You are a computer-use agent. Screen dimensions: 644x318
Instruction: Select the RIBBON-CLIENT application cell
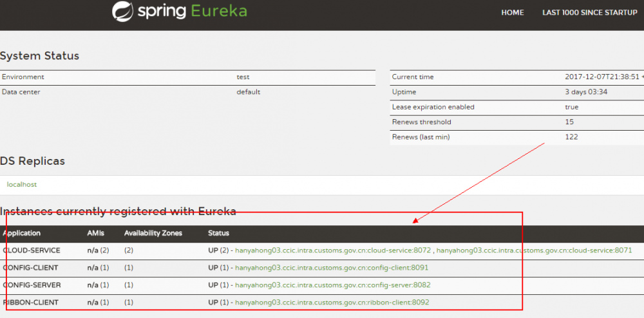click(x=30, y=303)
